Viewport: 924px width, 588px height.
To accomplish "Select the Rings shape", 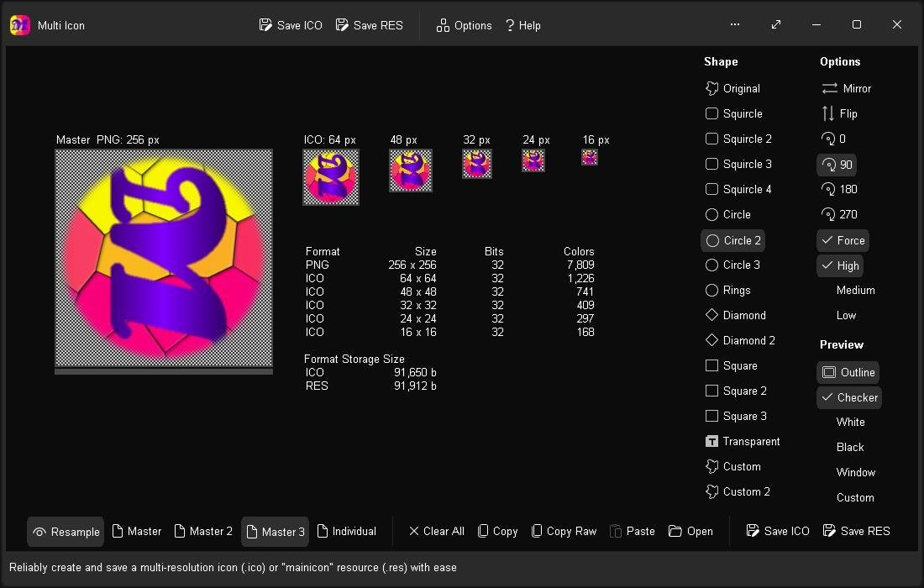I will pos(727,291).
